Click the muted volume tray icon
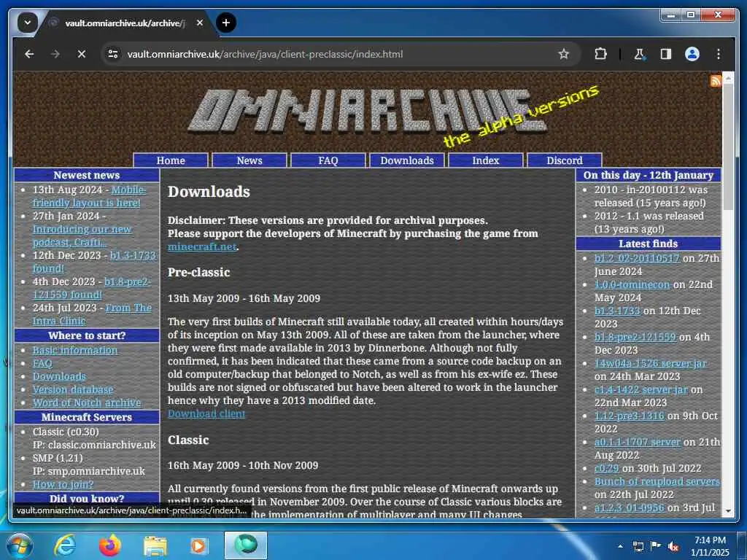This screenshot has height=560, width=747. 673,547
